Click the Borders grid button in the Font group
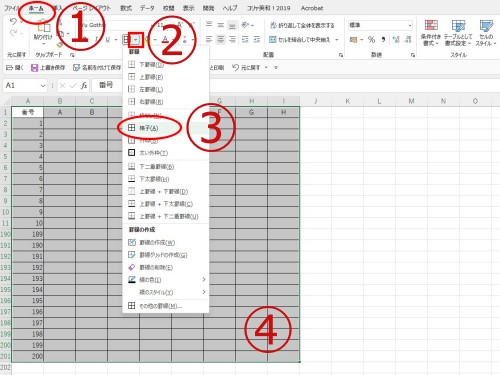Image resolution: width=500 pixels, height=375 pixels. (126, 40)
